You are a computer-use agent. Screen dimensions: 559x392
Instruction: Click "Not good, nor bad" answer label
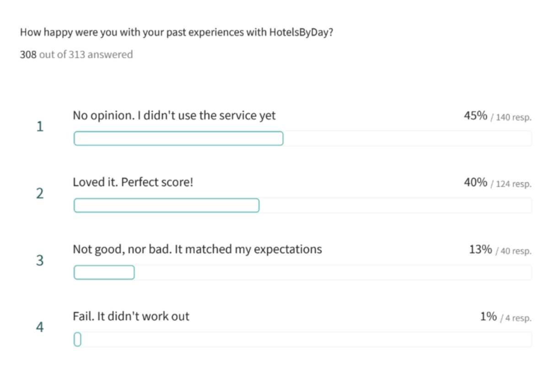[x=197, y=249]
